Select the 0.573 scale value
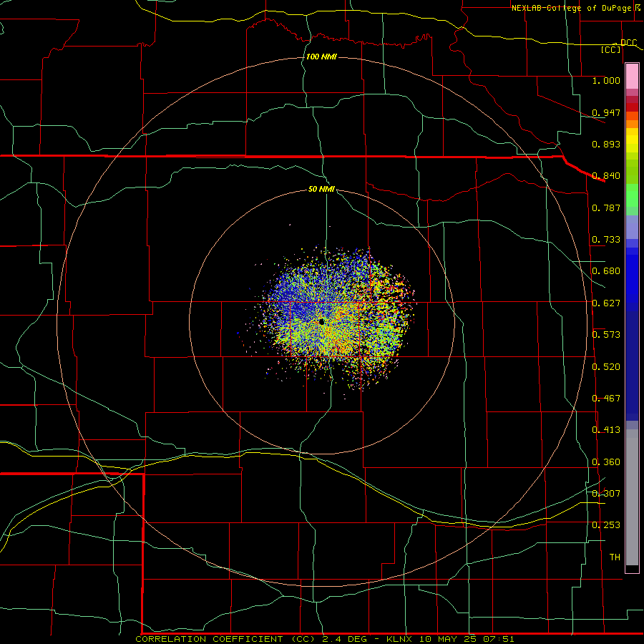This screenshot has width=644, height=644. 606,335
